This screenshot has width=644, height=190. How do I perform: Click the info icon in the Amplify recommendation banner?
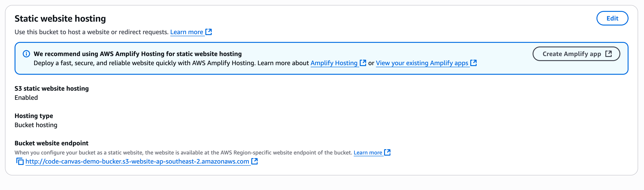[x=26, y=54]
